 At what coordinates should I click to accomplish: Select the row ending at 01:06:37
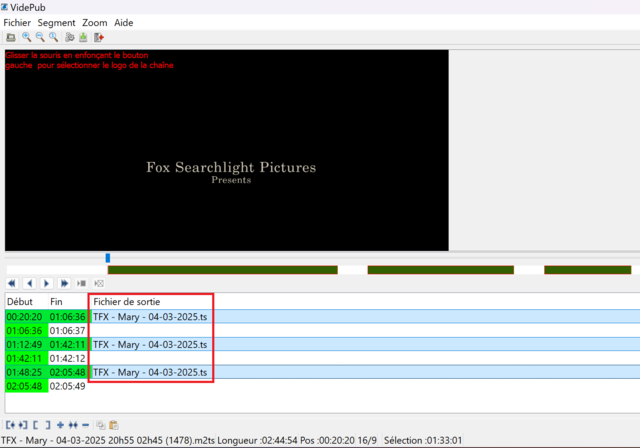coord(322,331)
